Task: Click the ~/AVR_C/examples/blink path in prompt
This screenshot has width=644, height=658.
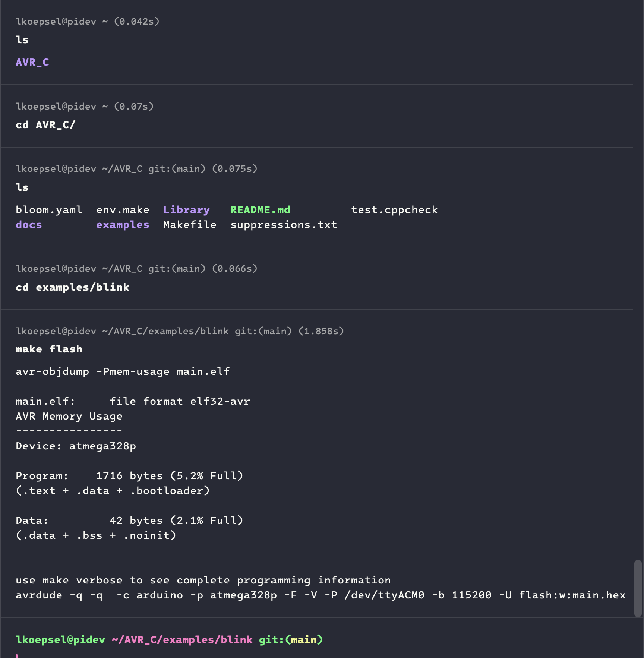Action: coord(182,640)
